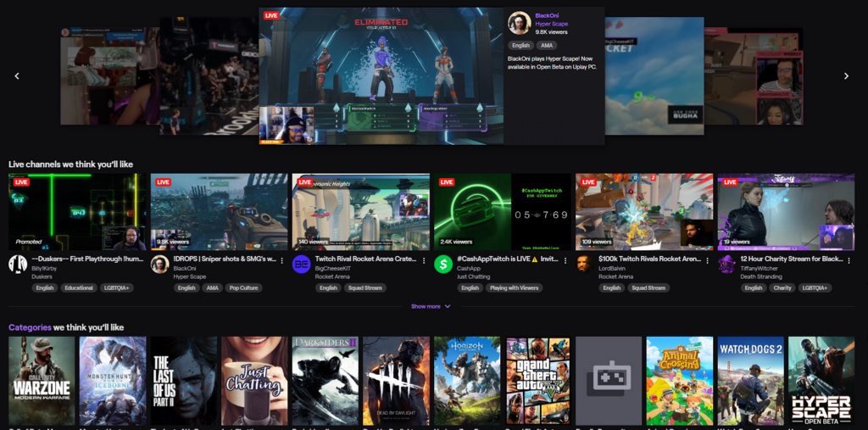Open LordBalvin's channel avatar
This screenshot has width=868, height=430.
[x=583, y=264]
